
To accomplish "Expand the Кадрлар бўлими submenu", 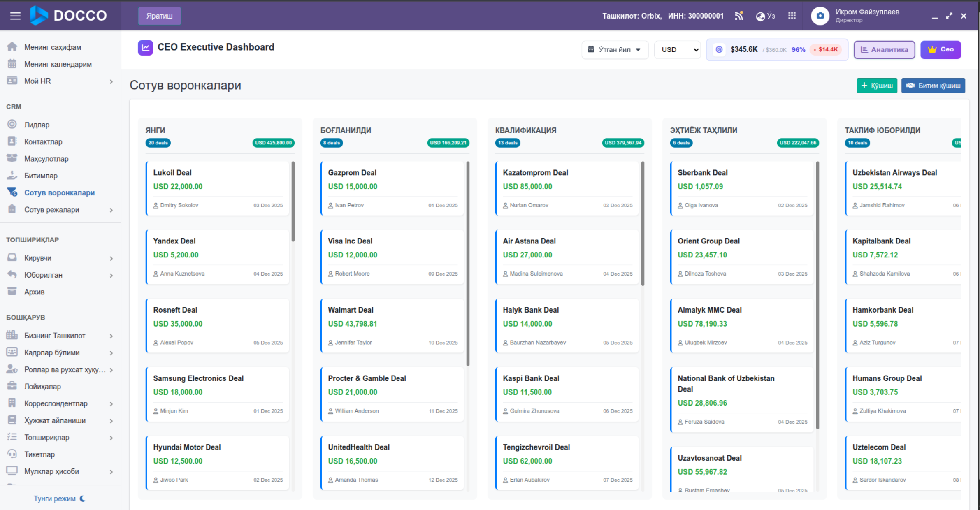I will (111, 353).
